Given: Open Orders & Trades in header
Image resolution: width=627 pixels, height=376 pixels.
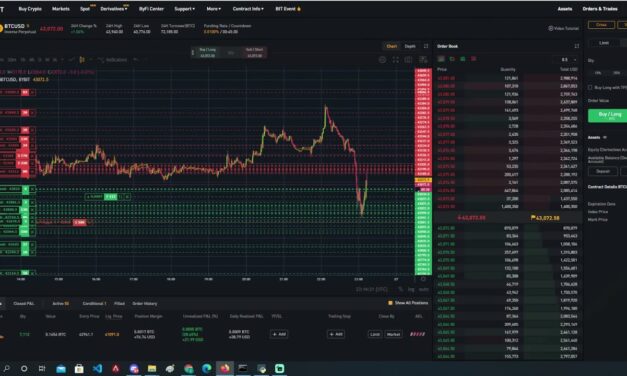Looking at the screenshot, I should 600,9.
